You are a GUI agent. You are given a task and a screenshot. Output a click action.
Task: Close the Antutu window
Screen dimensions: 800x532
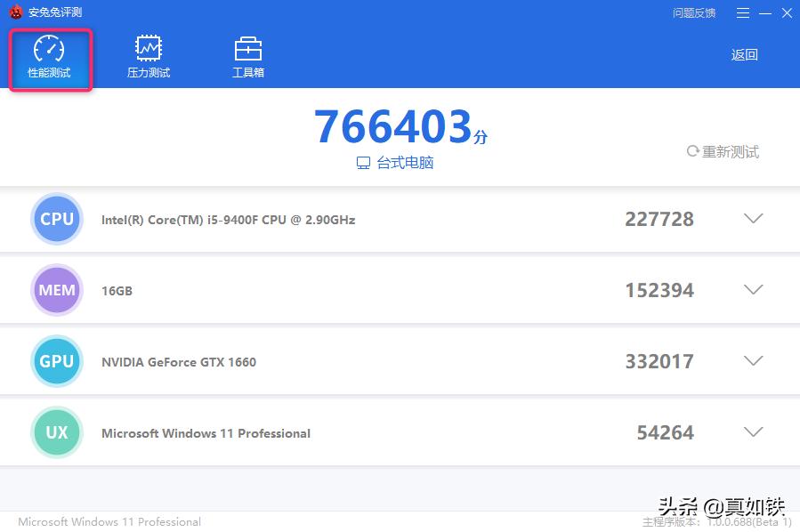point(787,12)
